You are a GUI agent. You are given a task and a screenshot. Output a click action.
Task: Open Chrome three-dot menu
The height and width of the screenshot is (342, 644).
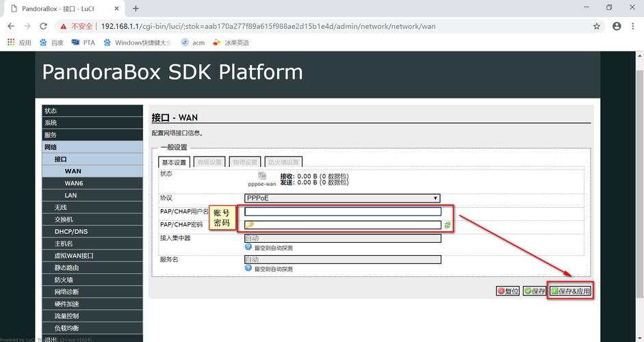click(x=632, y=26)
